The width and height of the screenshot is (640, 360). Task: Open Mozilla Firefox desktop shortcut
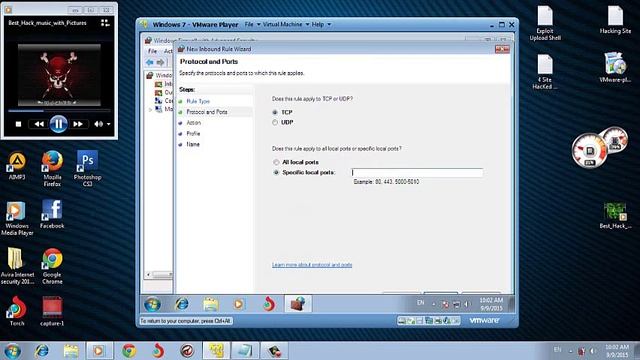52,169
